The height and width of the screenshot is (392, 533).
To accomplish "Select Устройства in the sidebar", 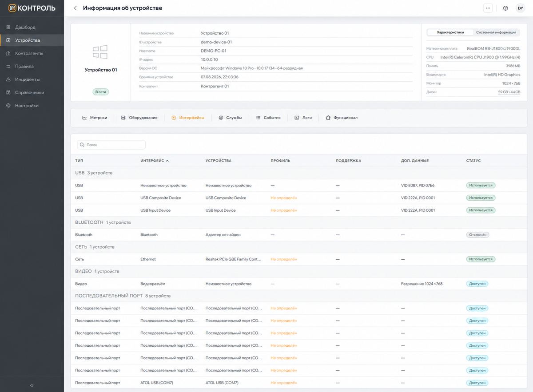I will tap(32, 40).
